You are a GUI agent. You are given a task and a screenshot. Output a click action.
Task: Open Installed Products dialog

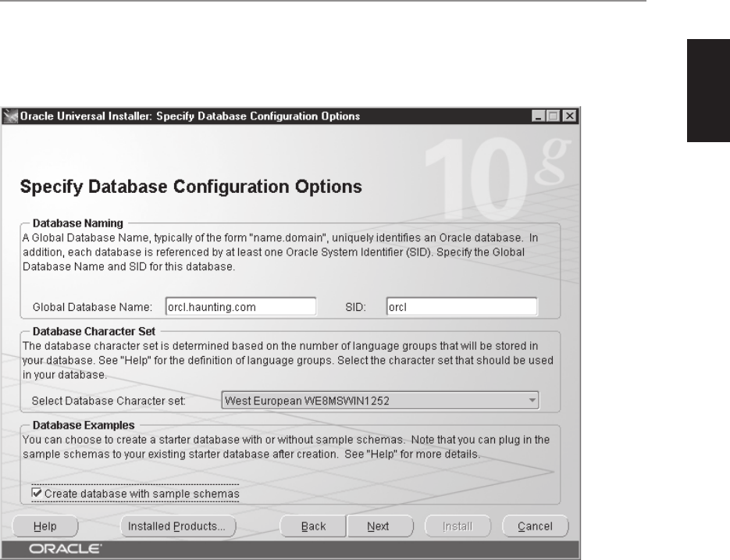point(178,526)
